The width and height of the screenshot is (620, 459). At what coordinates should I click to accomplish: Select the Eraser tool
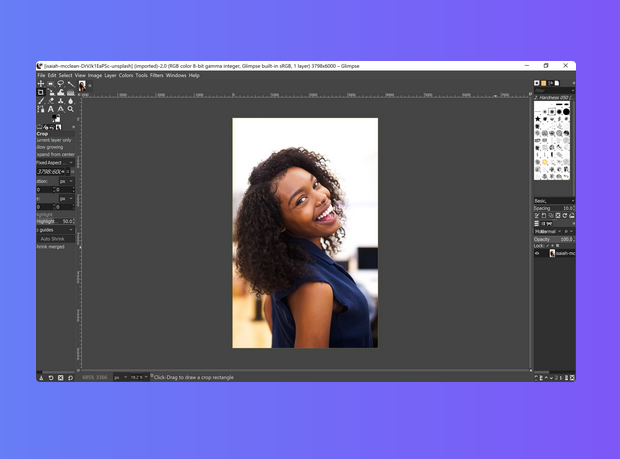[51, 101]
